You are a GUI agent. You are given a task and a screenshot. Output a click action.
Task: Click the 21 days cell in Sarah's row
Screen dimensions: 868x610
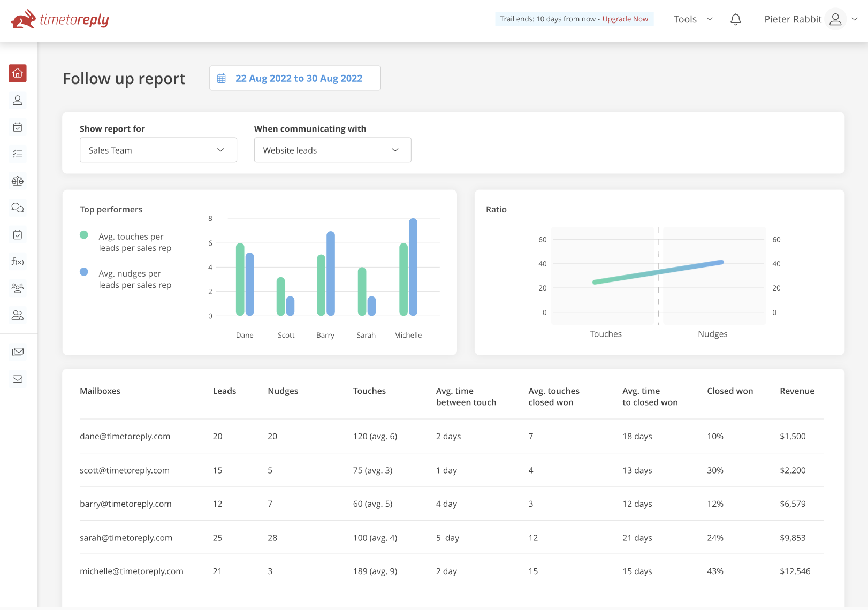(x=637, y=538)
